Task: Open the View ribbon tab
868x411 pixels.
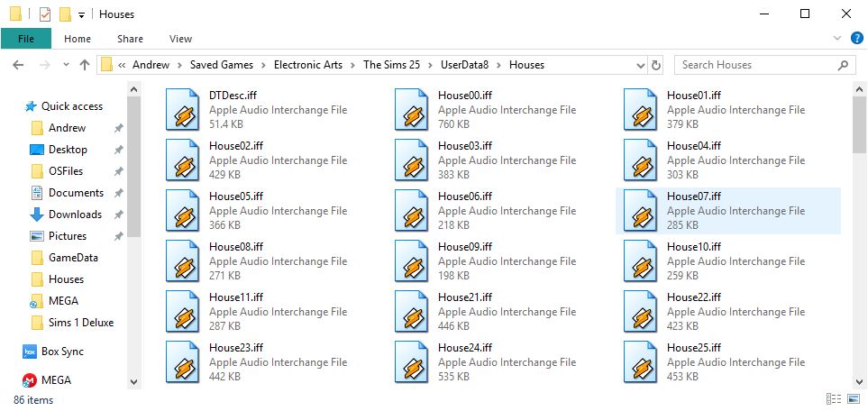Action: 180,39
